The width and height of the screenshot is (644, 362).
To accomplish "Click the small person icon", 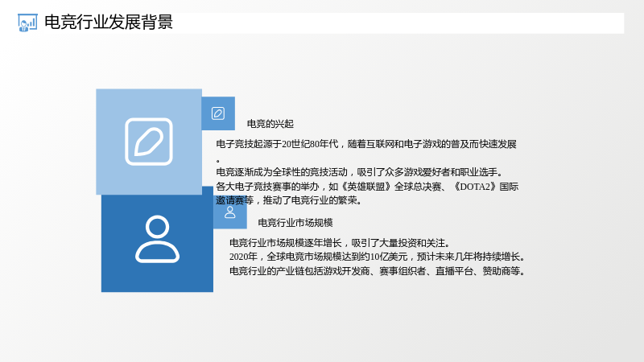I will click(x=230, y=212).
